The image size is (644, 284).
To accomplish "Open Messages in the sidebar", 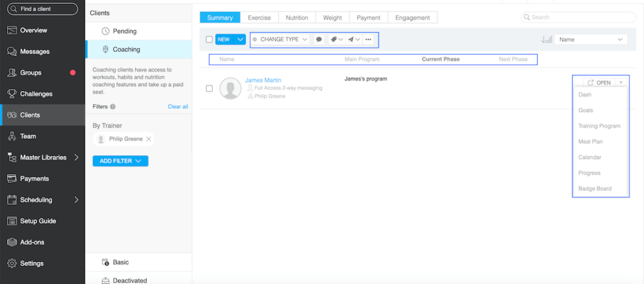I will coord(35,52).
